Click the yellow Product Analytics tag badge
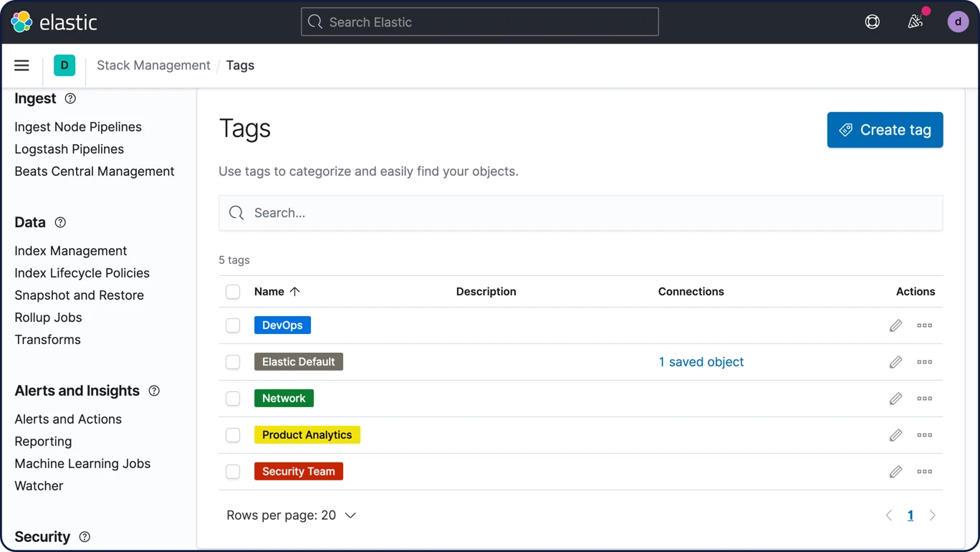The height and width of the screenshot is (552, 980). [x=307, y=435]
